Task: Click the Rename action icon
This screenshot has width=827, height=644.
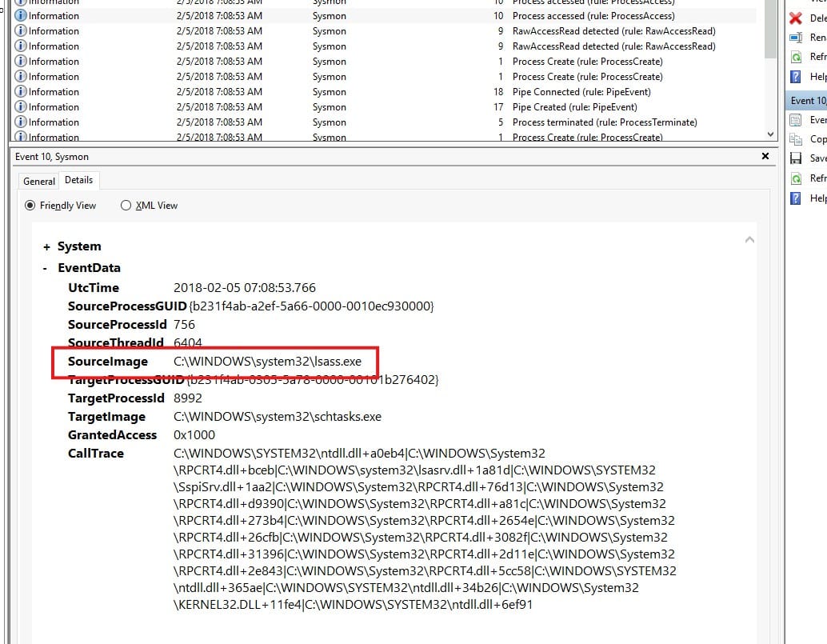Action: pyautogui.click(x=795, y=38)
